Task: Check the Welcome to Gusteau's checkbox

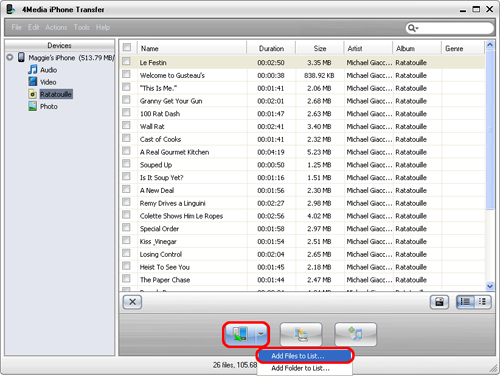Action: [126, 74]
